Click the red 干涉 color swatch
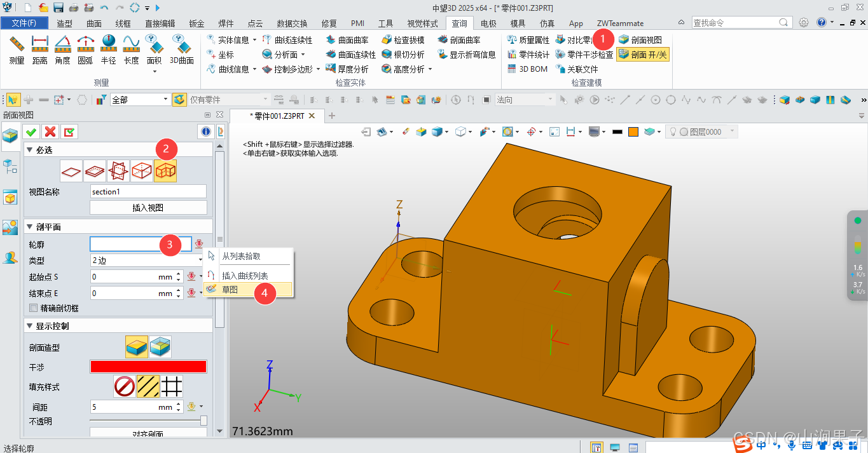This screenshot has width=868, height=453. (x=148, y=367)
